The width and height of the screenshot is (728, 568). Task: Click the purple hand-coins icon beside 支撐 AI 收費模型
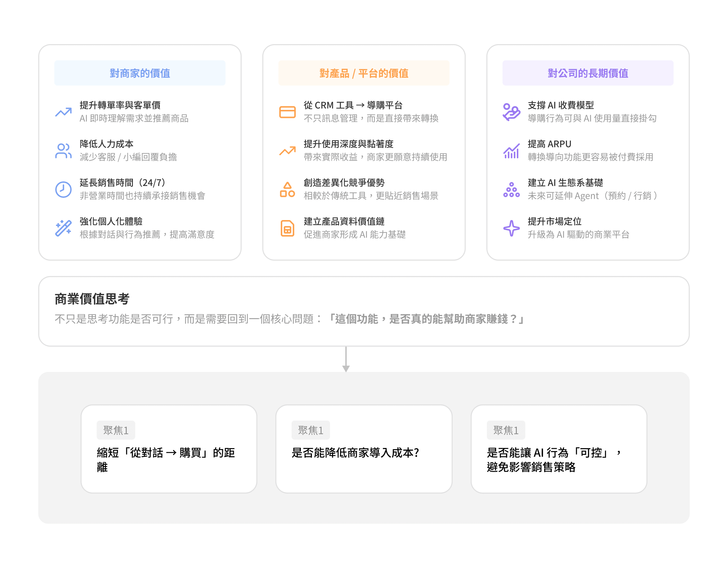511,112
